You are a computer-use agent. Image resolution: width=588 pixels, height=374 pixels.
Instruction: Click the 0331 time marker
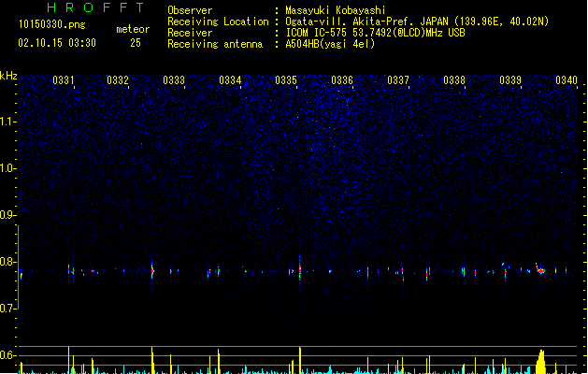point(64,79)
